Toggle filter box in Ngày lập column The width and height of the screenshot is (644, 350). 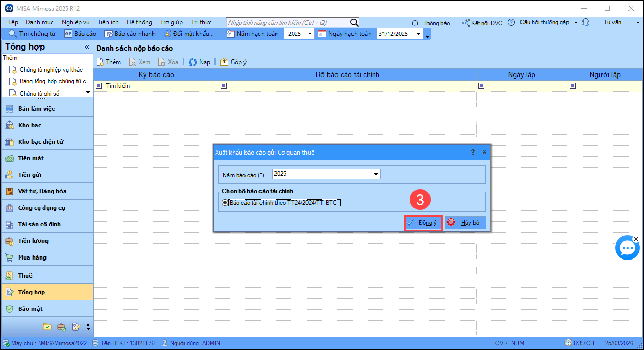point(481,86)
